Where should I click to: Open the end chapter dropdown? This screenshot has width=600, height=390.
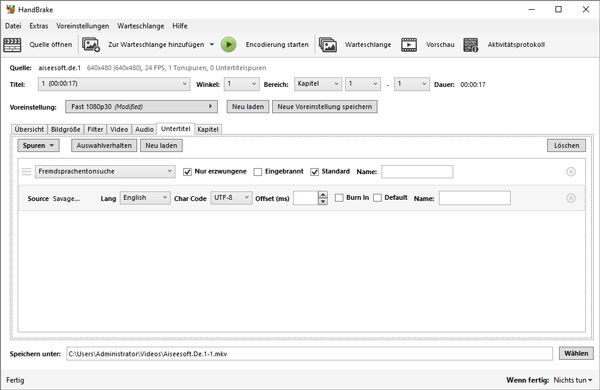412,84
